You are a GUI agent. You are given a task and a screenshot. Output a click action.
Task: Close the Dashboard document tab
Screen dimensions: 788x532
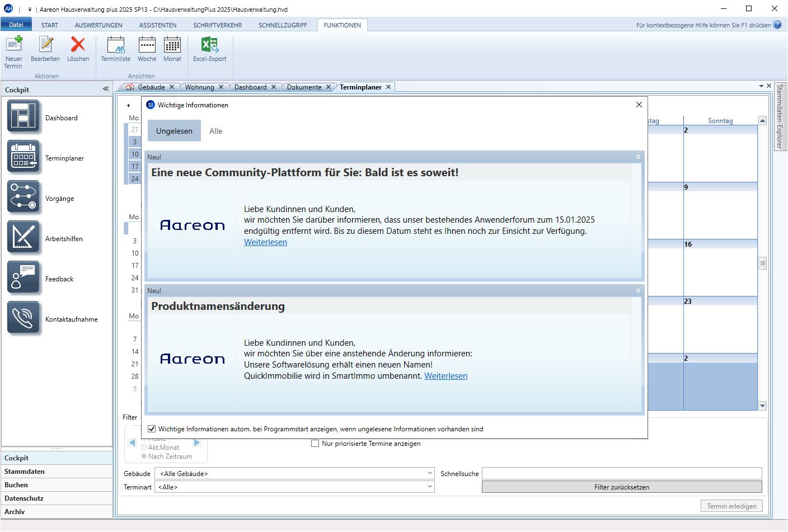[274, 87]
